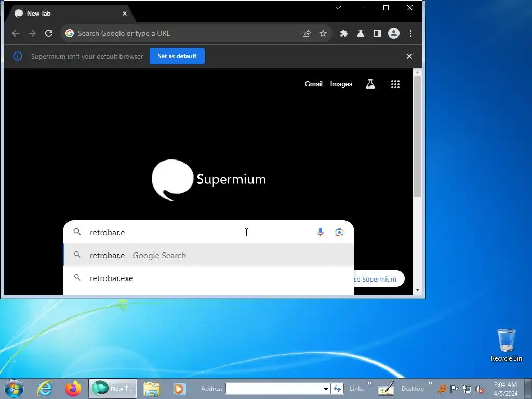
Task: Expand the Links toolbar chevron
Action: (x=370, y=383)
